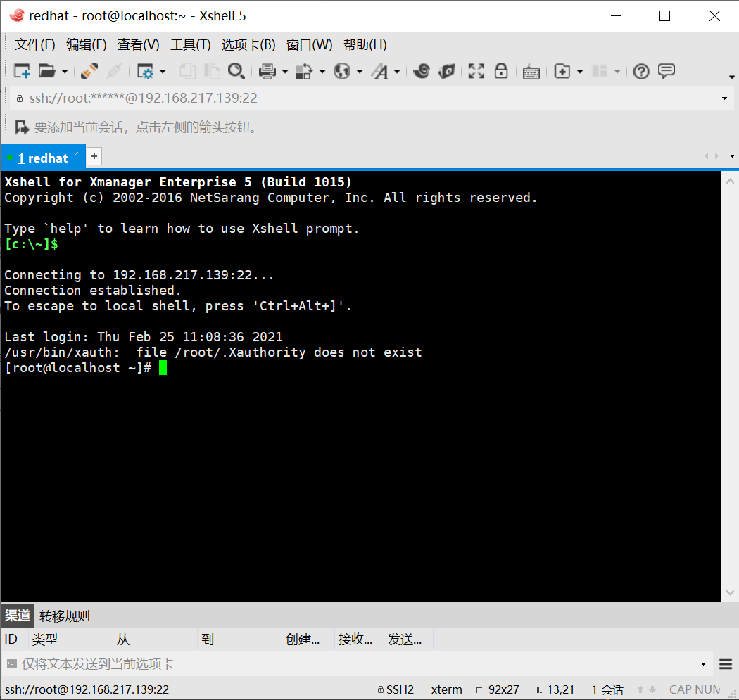
Task: Open the 窗口(W) menu
Action: [309, 45]
